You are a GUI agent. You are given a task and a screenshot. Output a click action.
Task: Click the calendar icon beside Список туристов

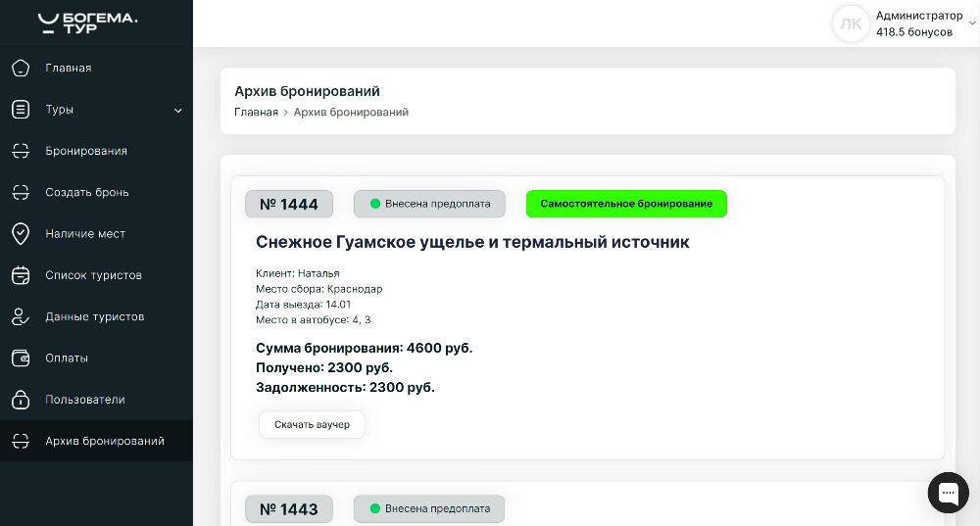(x=21, y=275)
